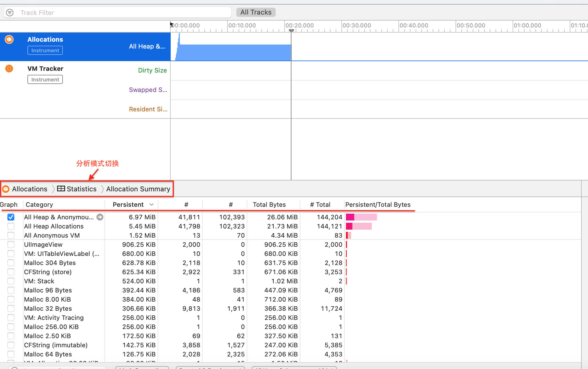Click the pink bar for All Heap & Anonymous row
This screenshot has width=588, height=369.
coord(361,217)
